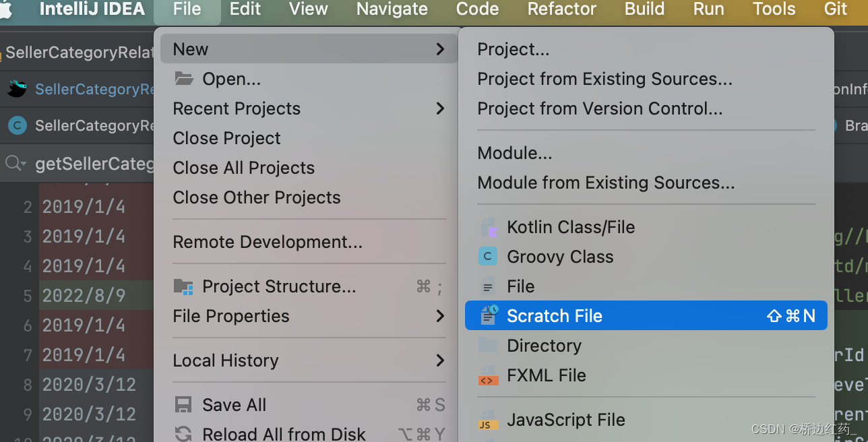Screen dimensions: 868x442
Task: Select Module from Existing Sources
Action: (606, 183)
